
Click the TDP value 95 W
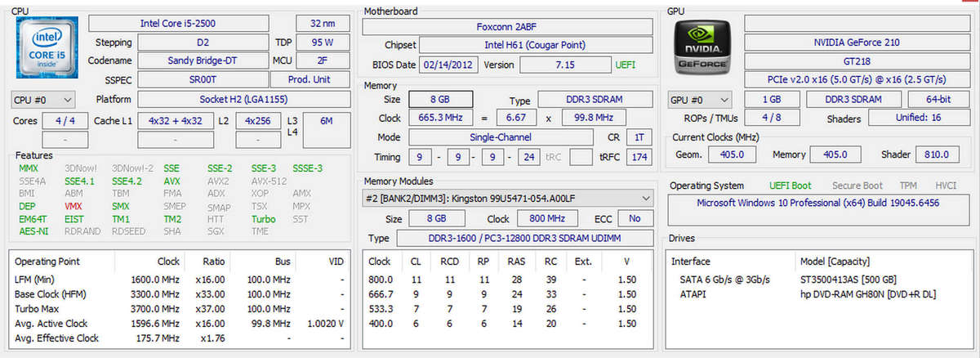tap(322, 42)
